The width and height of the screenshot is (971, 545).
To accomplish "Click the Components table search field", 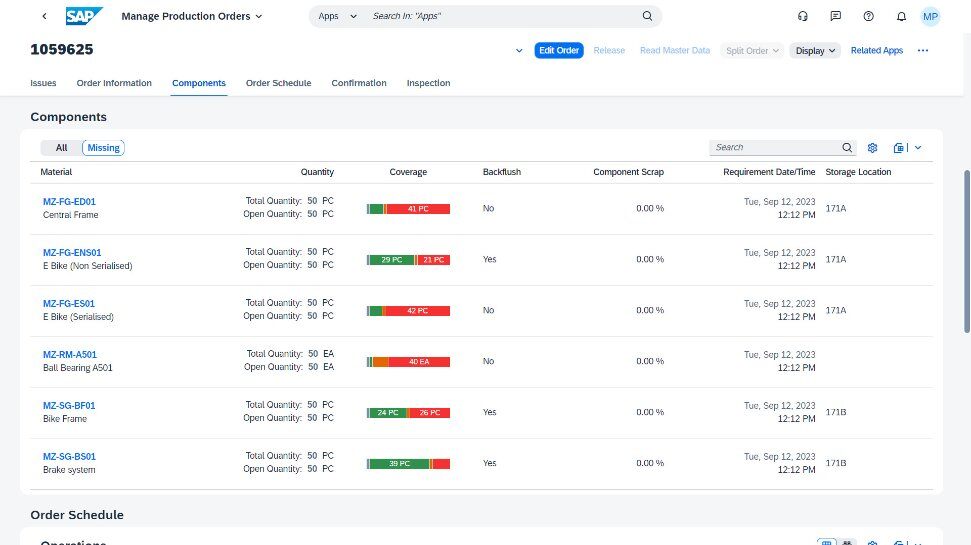I will pos(776,147).
